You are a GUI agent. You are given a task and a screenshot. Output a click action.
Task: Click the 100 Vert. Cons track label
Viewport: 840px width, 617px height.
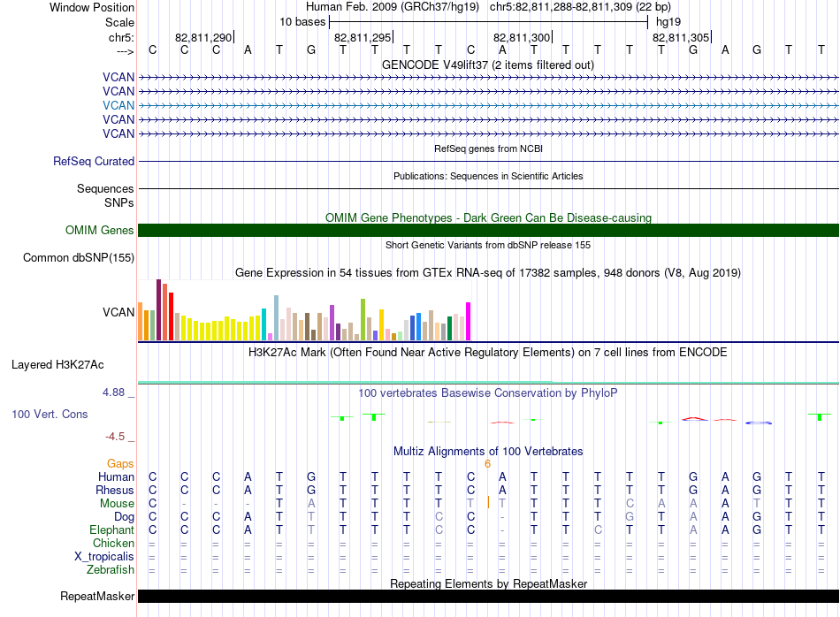point(50,414)
